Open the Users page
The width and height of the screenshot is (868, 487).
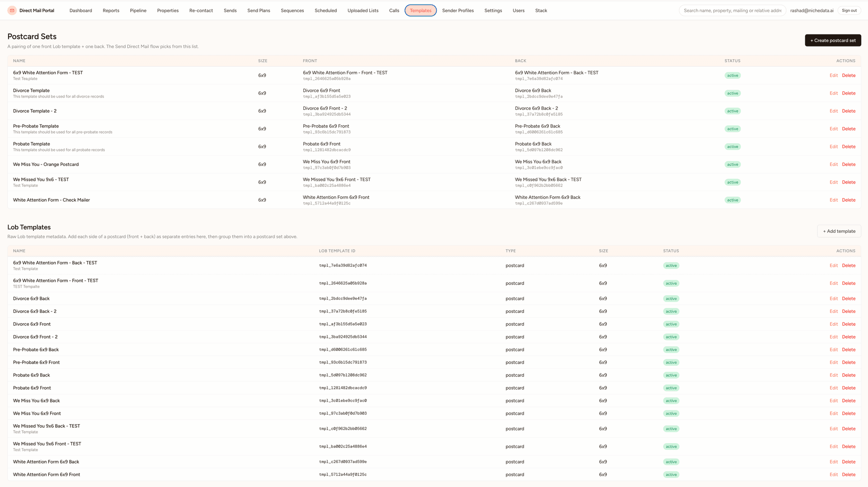coord(519,10)
